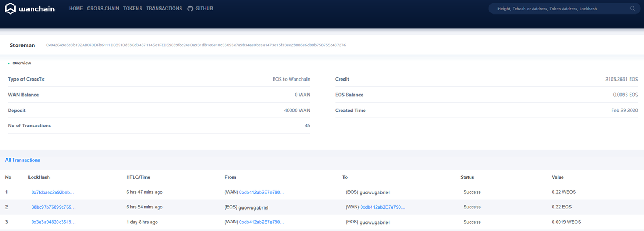Viewport: 644px width, 231px height.
Task: Open lockhash 0x3e3a94820c3519 link
Action: (x=53, y=222)
